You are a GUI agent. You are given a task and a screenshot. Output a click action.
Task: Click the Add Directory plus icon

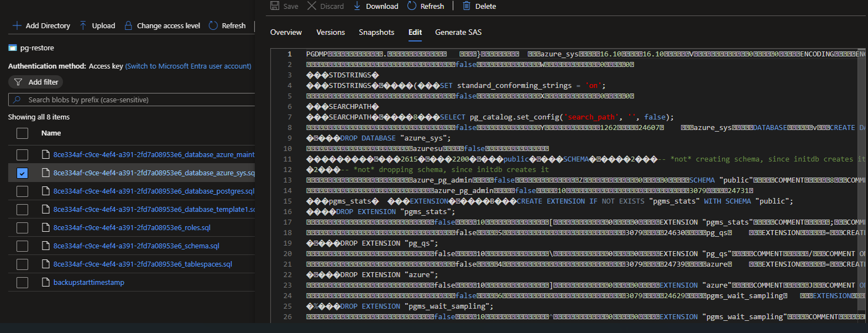point(17,25)
